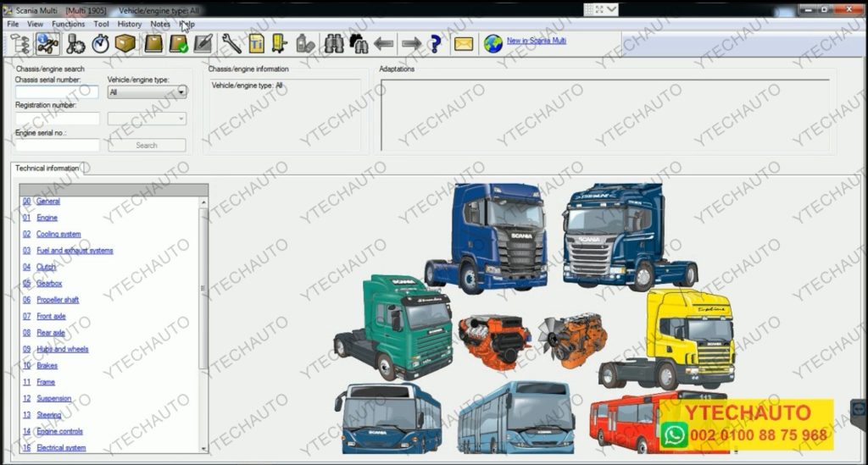Click the blue question mark help icon

point(436,43)
